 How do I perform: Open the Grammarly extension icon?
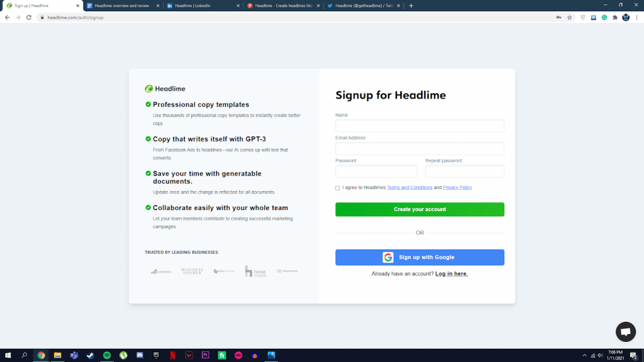(x=604, y=18)
